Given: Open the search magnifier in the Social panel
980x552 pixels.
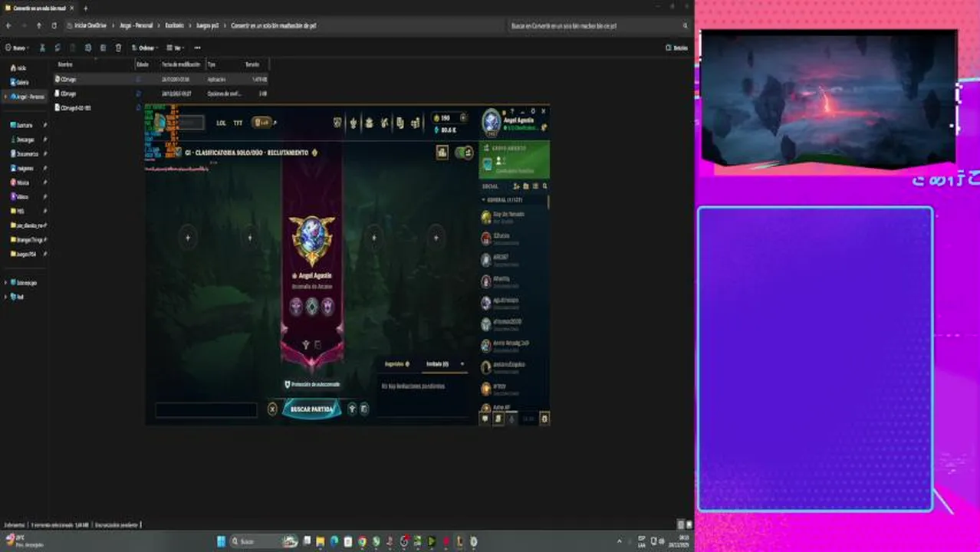Looking at the screenshot, I should (x=544, y=186).
